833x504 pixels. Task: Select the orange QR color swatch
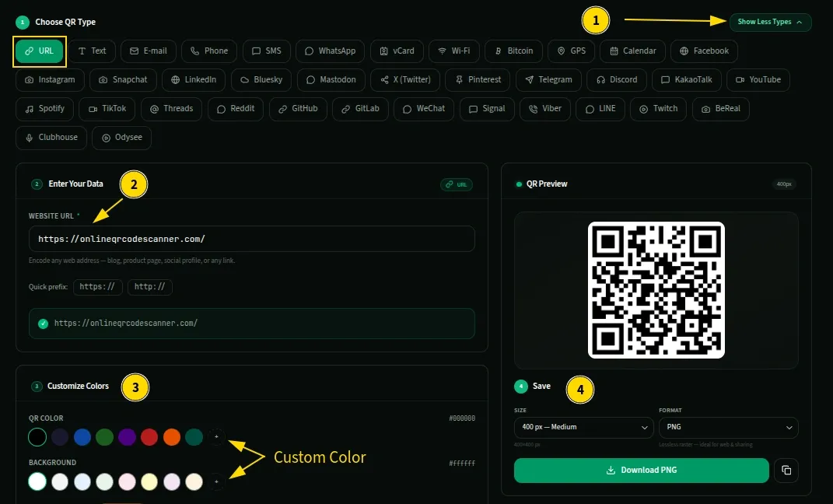(172, 437)
